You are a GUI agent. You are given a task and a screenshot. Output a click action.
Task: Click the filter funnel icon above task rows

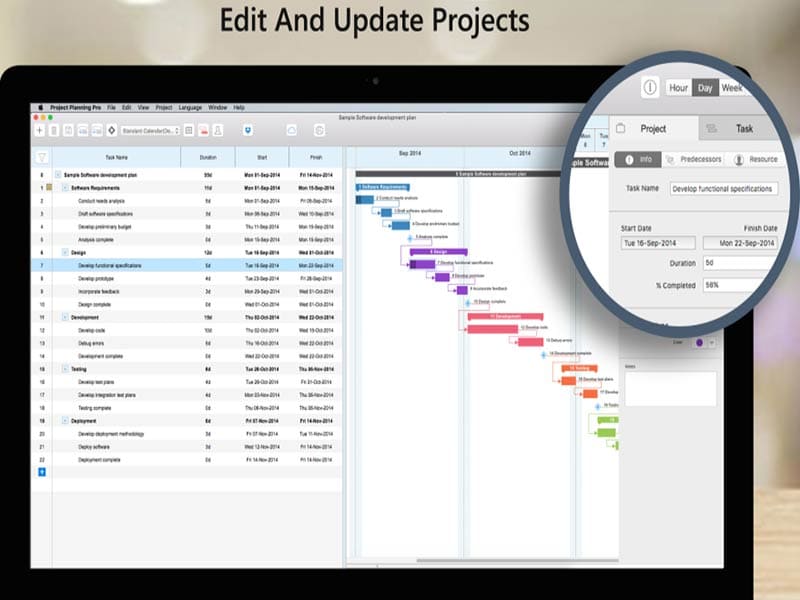[x=40, y=158]
